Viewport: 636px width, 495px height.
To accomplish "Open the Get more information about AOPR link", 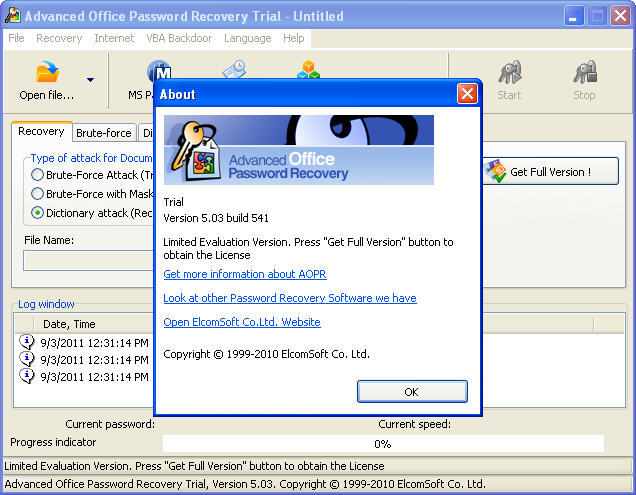I will point(245,274).
